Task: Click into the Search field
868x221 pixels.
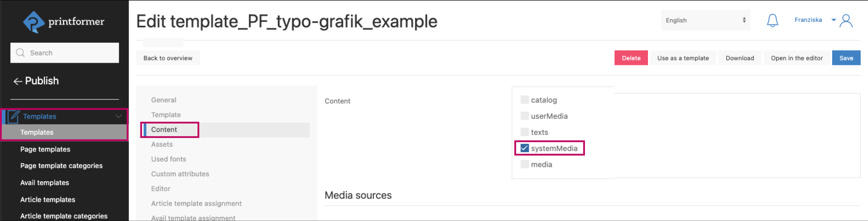Action: point(71,53)
